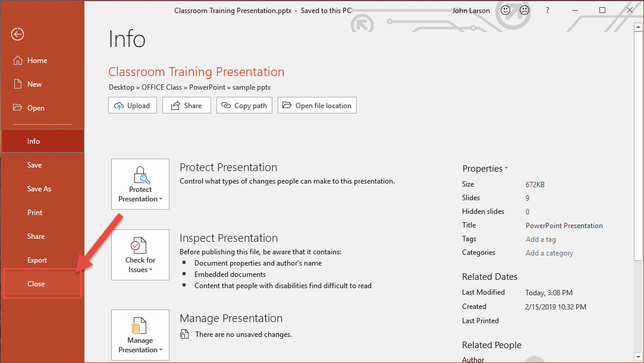Choose Export from the sidebar menu
This screenshot has width=644, height=363.
click(x=37, y=260)
